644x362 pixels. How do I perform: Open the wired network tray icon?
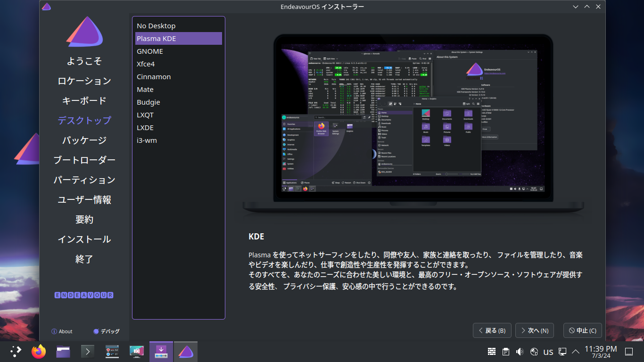(x=562, y=352)
